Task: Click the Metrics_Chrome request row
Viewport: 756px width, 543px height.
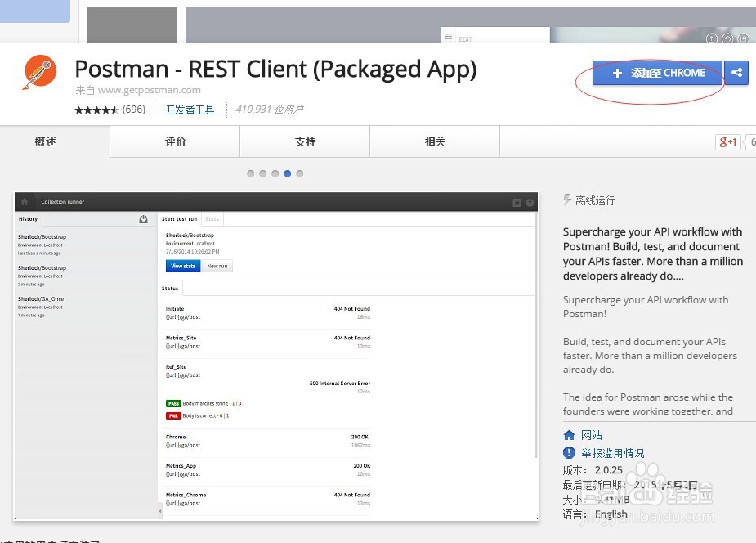Action: click(267, 499)
